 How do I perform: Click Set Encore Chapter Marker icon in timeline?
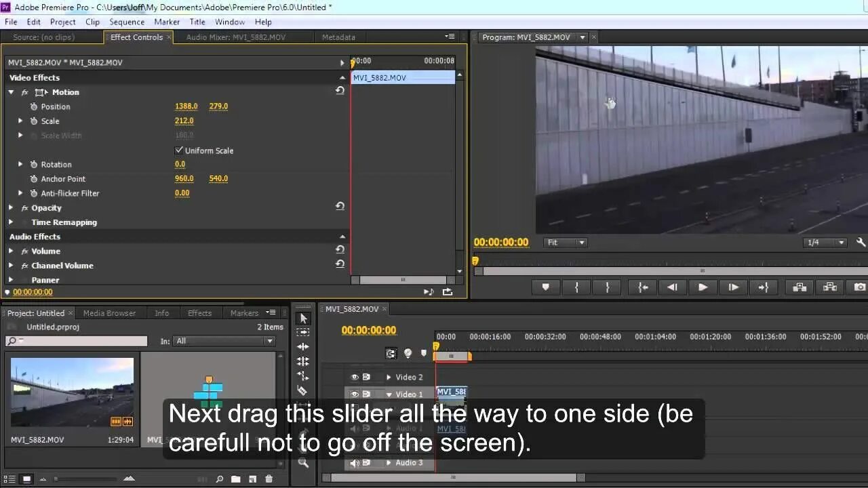(408, 353)
